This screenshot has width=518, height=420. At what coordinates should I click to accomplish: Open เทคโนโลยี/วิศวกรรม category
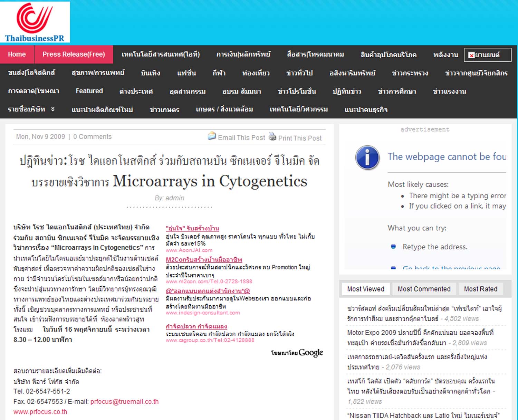coord(299,109)
